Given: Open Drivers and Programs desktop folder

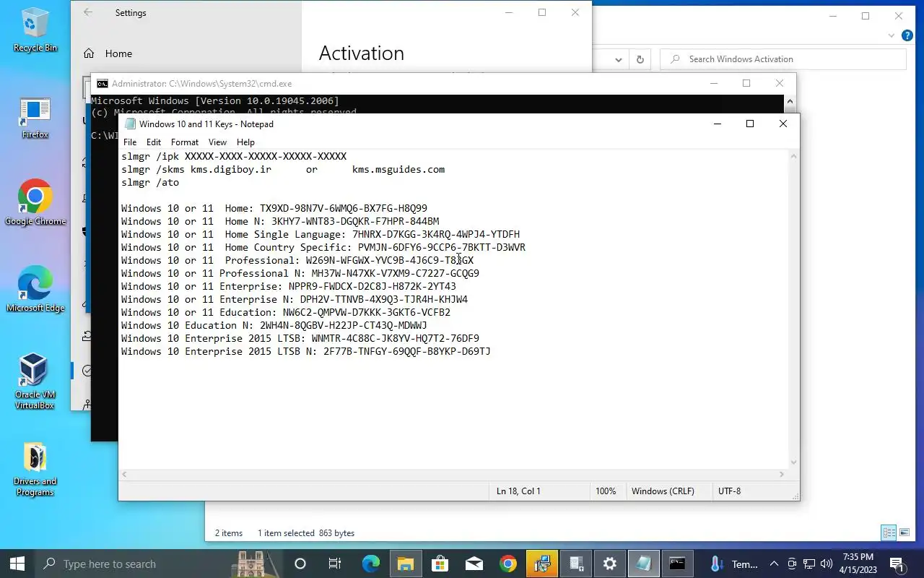Looking at the screenshot, I should click(35, 468).
